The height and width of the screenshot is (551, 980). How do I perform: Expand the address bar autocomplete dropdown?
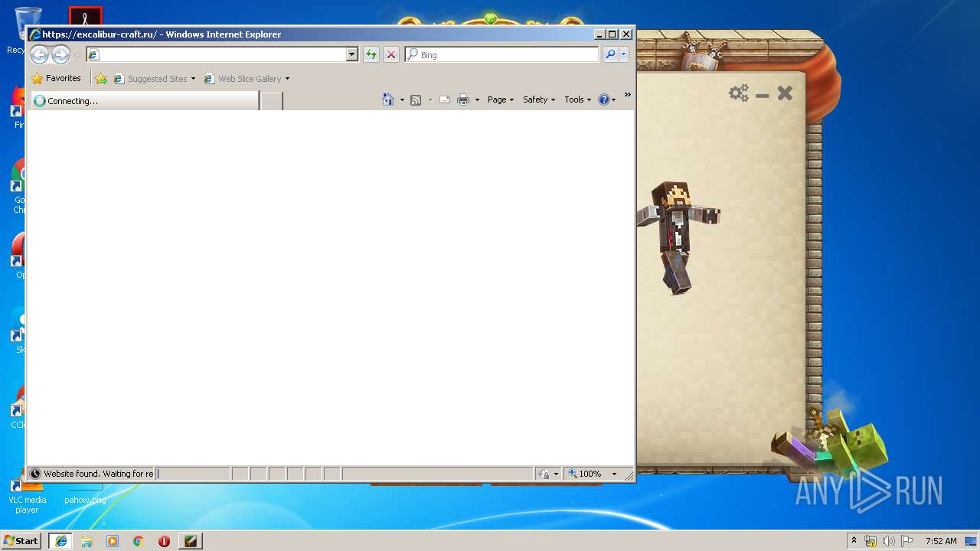coord(352,54)
